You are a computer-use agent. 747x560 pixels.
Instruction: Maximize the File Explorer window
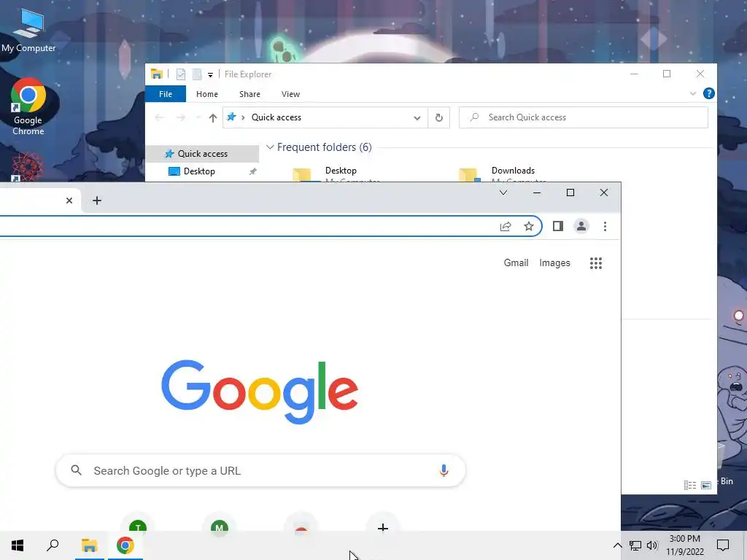tap(667, 74)
